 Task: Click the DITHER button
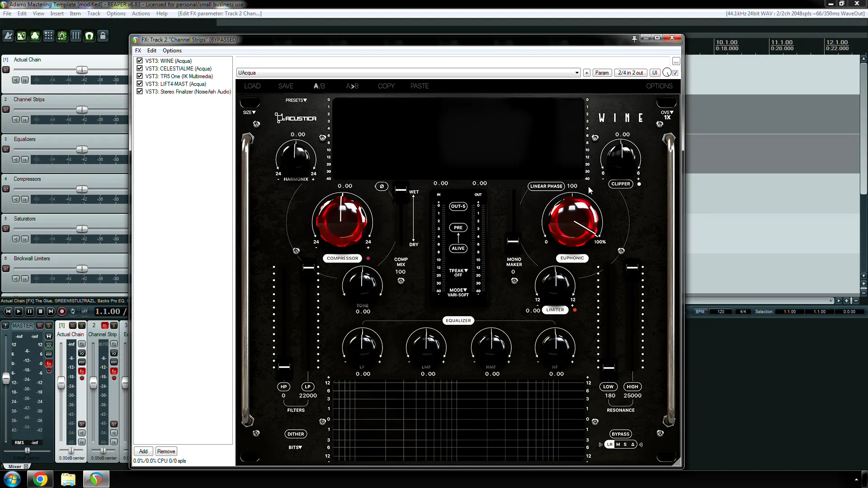296,434
